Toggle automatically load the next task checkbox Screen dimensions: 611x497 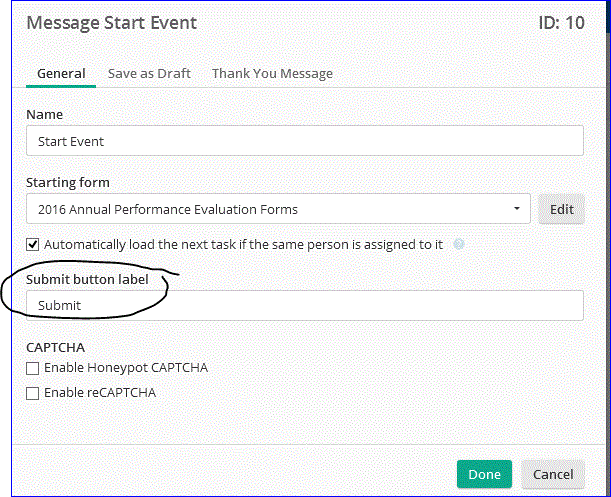(33, 244)
